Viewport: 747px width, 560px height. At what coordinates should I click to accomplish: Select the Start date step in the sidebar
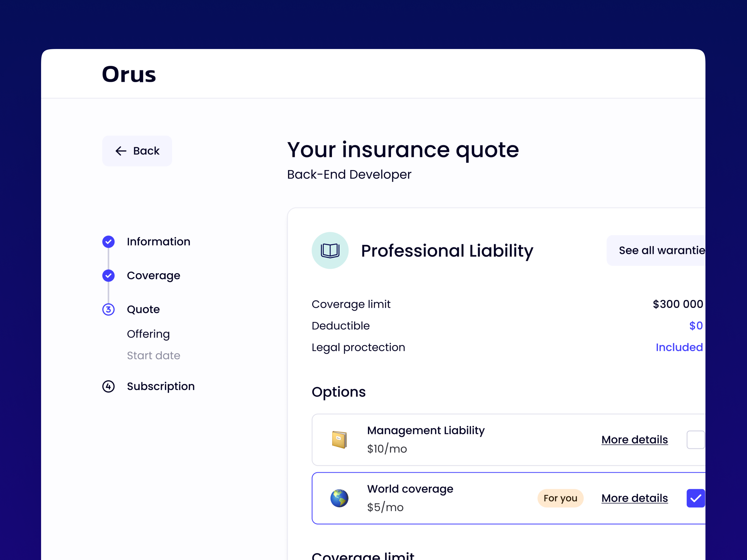click(153, 355)
